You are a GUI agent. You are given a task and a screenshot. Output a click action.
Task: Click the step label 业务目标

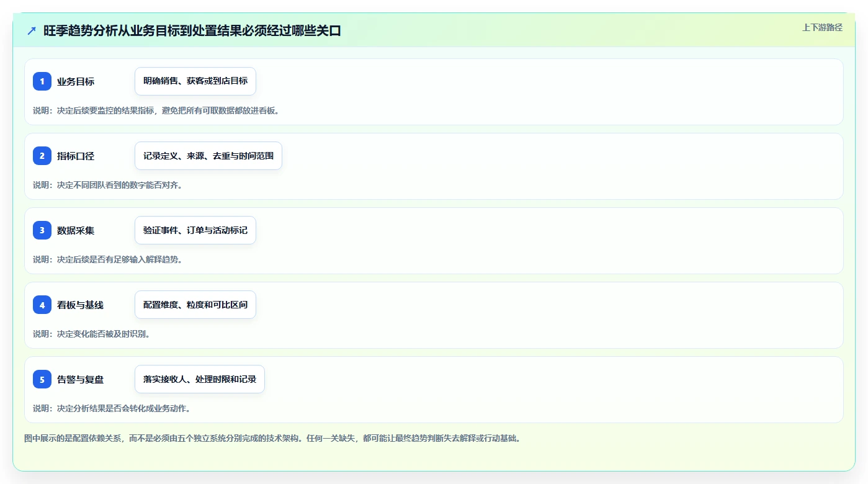coord(76,82)
